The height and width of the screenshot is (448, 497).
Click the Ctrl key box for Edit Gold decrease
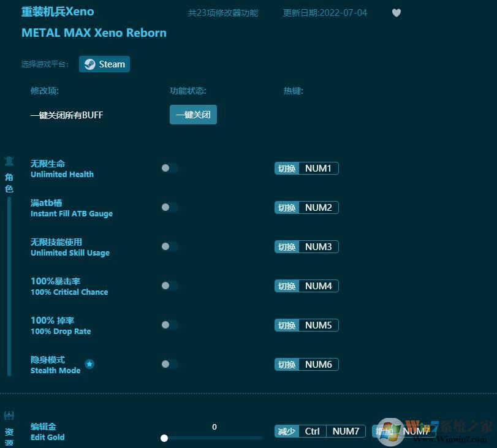coord(312,431)
